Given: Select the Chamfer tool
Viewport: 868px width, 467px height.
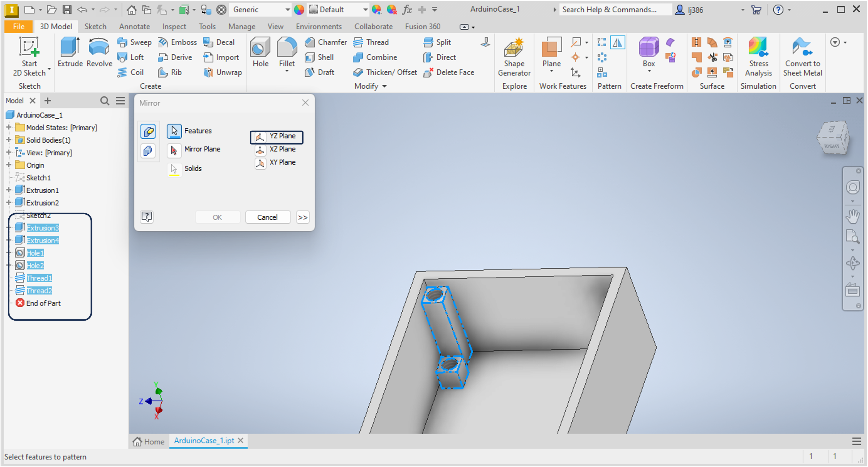Looking at the screenshot, I should [325, 42].
